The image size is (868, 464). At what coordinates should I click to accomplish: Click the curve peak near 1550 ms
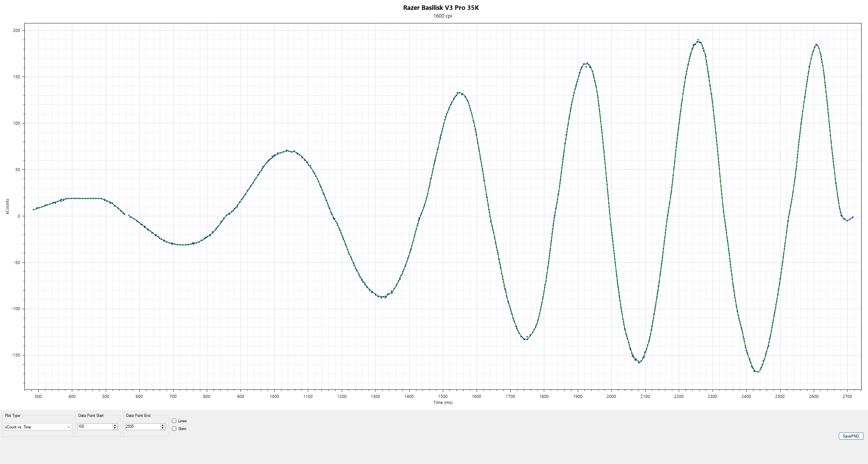(459, 93)
